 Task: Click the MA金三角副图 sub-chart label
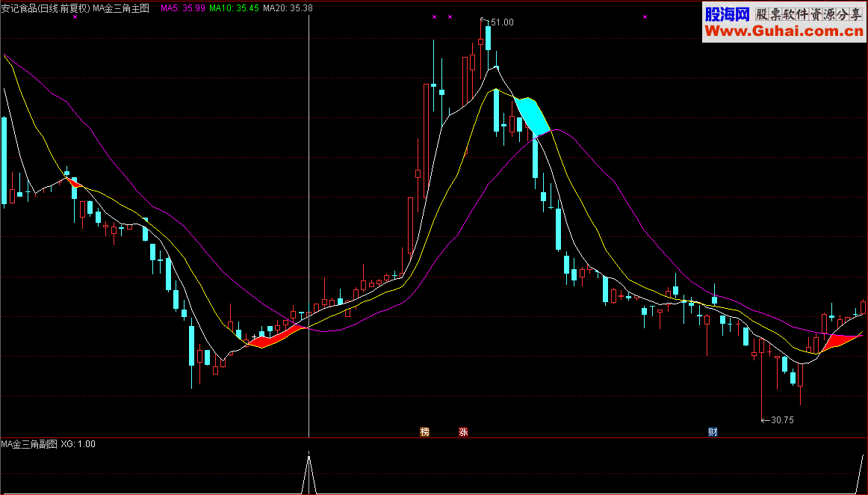[x=29, y=444]
